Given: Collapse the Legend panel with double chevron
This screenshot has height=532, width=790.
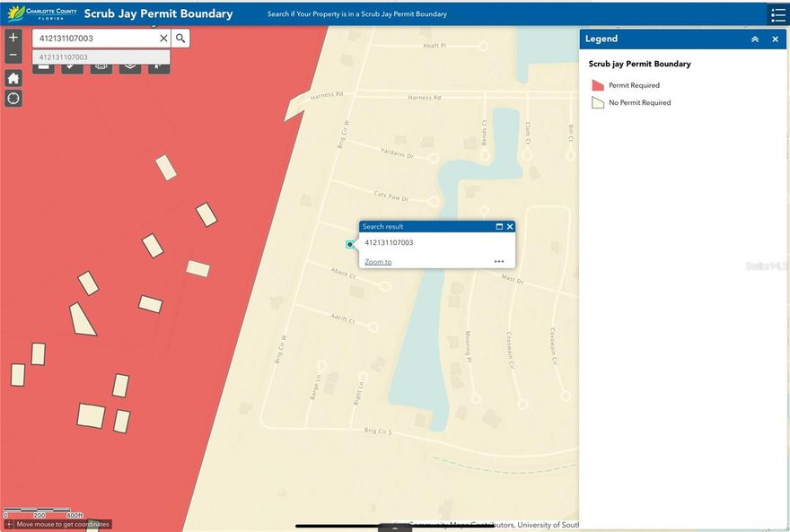Looking at the screenshot, I should pyautogui.click(x=755, y=39).
